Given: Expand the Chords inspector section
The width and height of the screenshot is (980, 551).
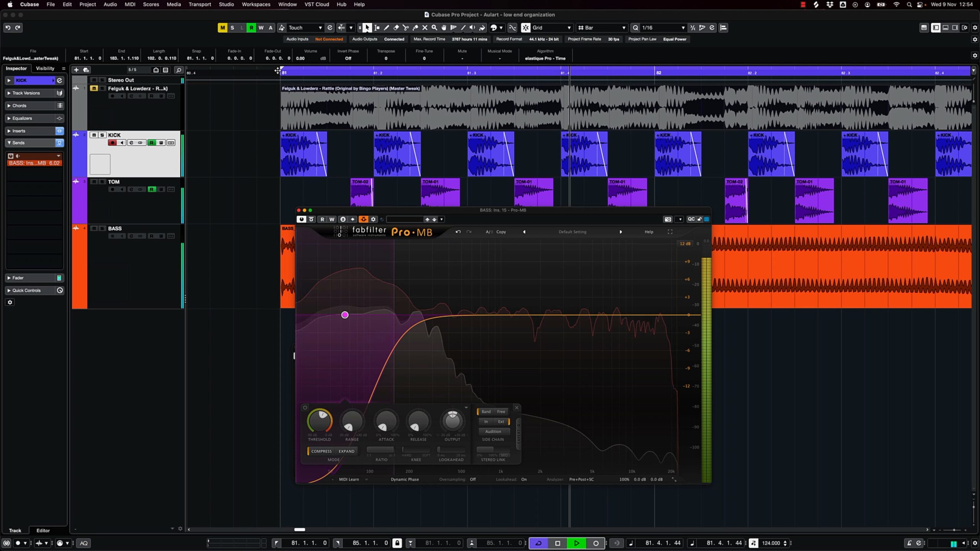Looking at the screenshot, I should click(x=30, y=106).
